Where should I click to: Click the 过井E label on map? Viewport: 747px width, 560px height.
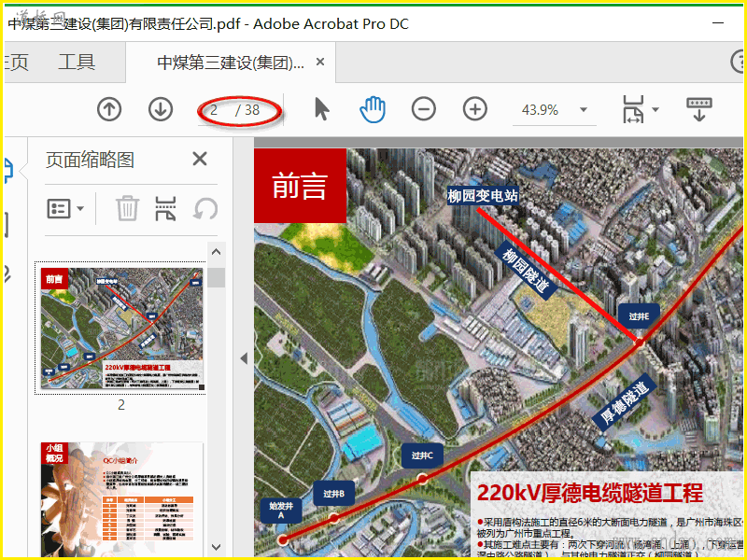tap(639, 316)
